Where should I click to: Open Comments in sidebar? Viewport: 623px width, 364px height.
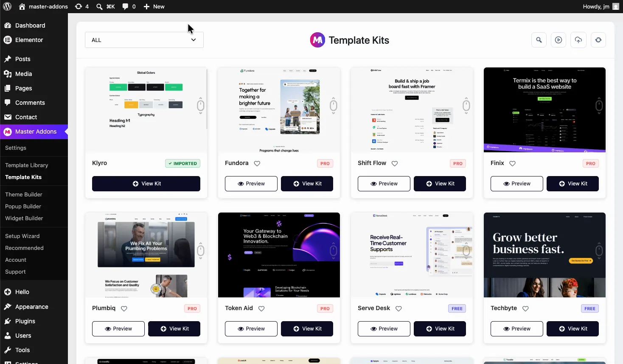click(34, 103)
